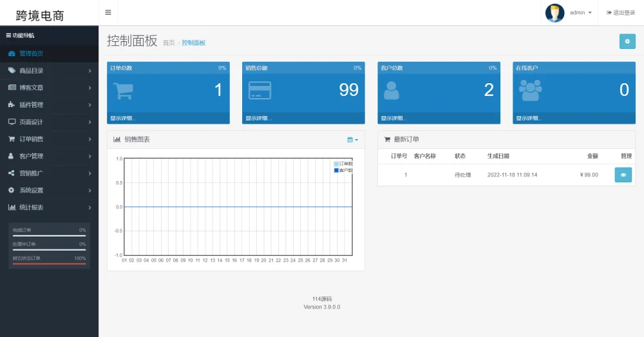Expand the 系统设置 sidebar menu
The image size is (644, 337).
pyautogui.click(x=49, y=190)
